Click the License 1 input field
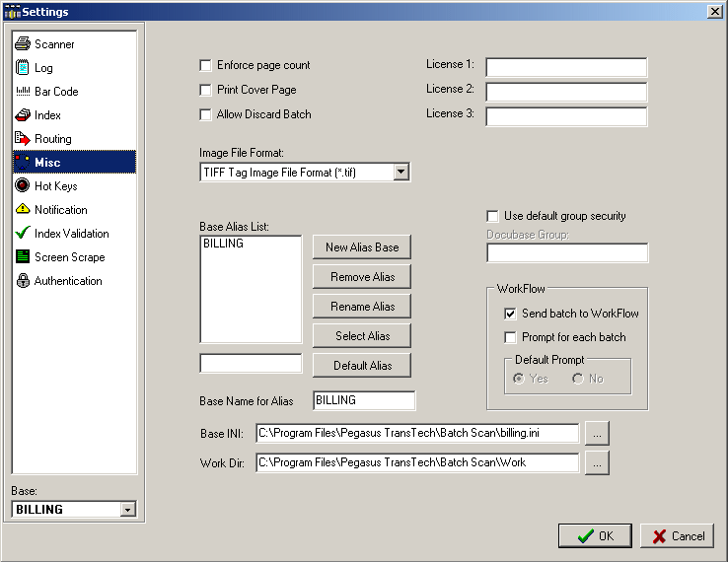Viewport: 728px width, 562px height. (x=566, y=67)
